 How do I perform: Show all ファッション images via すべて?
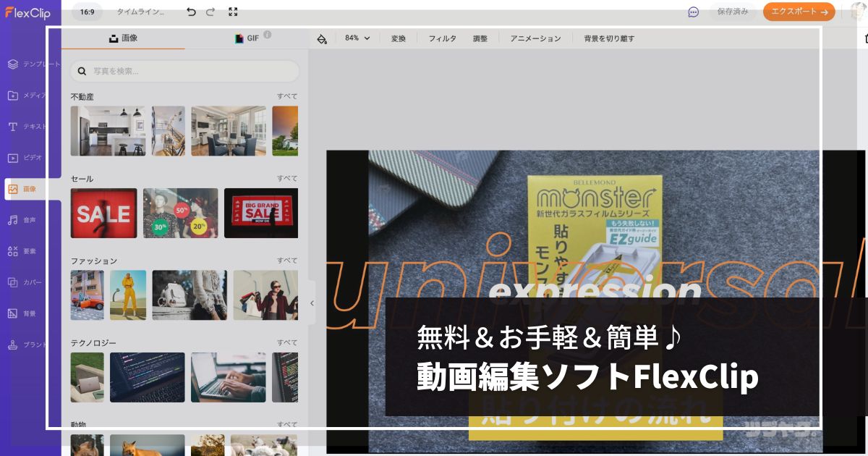(x=287, y=260)
